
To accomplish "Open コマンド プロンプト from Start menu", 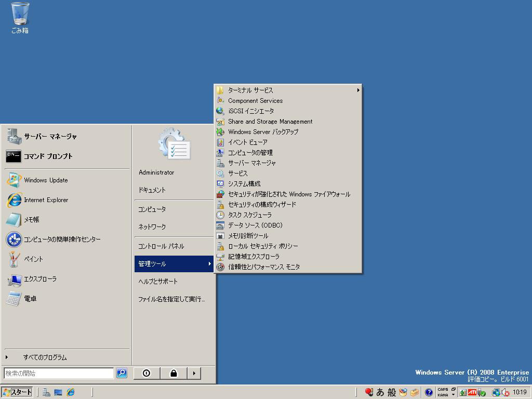I will [x=48, y=156].
